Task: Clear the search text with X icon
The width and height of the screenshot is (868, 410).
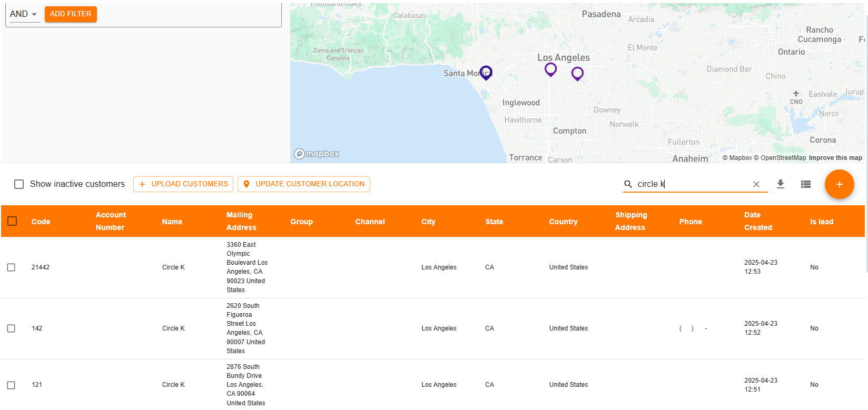Action: point(756,184)
